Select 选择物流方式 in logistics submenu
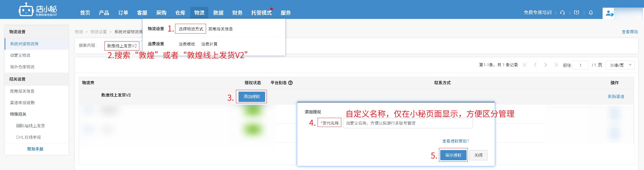644x170 pixels. 191,29
